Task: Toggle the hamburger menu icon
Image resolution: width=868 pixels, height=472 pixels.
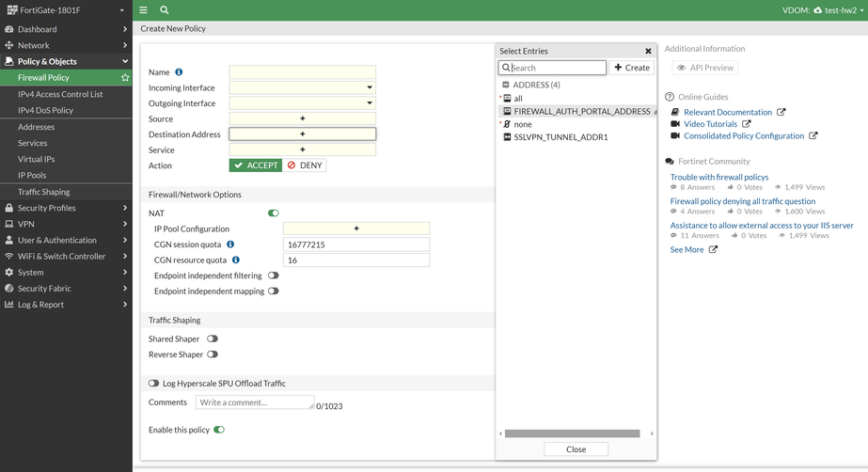Action: point(143,10)
